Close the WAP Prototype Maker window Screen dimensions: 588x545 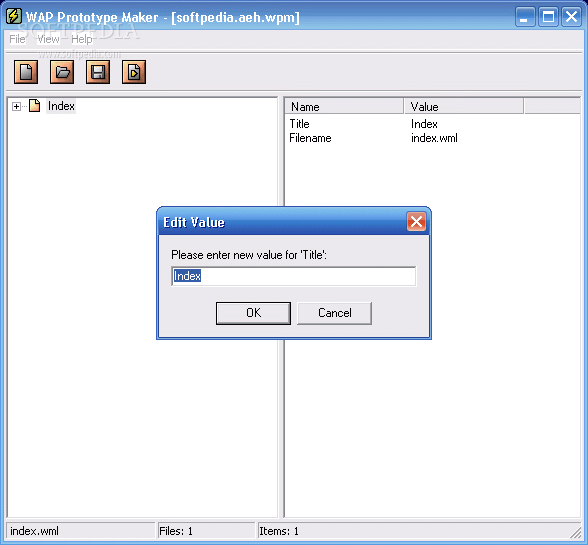[x=571, y=17]
